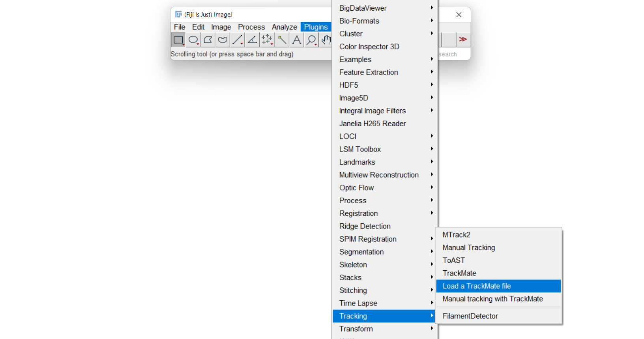This screenshot has width=644, height=339.
Task: Click the highlighted Tracking menu item
Action: coord(385,316)
